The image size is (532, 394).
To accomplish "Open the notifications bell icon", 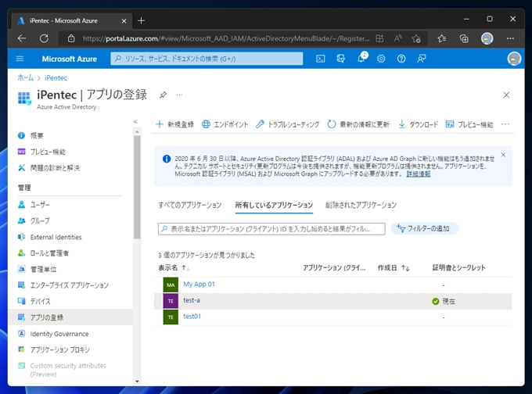I will [361, 59].
